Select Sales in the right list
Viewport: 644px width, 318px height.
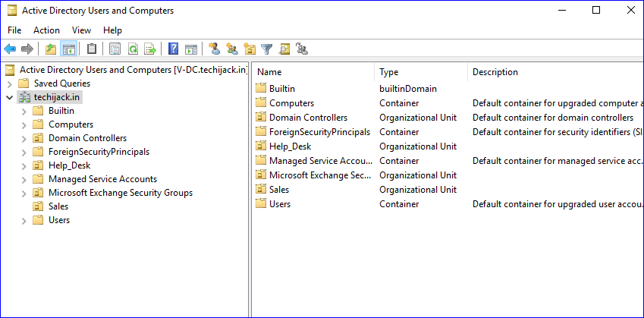(x=279, y=190)
